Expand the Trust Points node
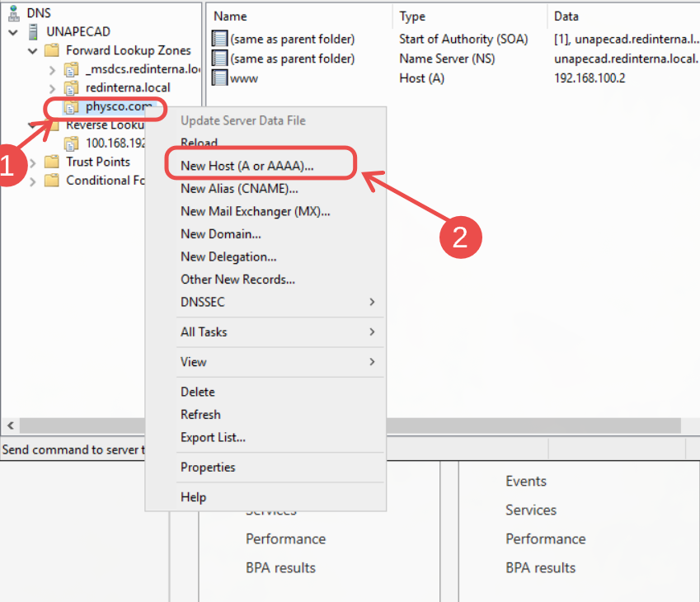 [x=33, y=163]
